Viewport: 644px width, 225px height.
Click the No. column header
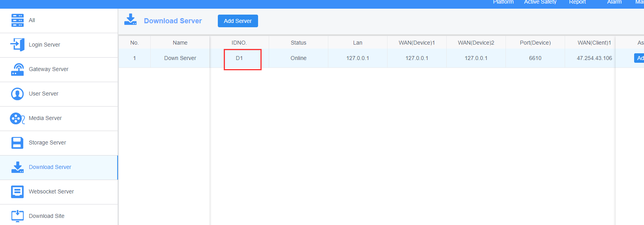point(135,43)
